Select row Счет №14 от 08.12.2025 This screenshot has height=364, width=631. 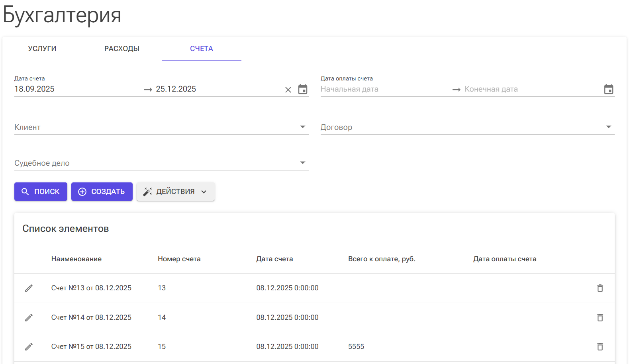coord(314,317)
